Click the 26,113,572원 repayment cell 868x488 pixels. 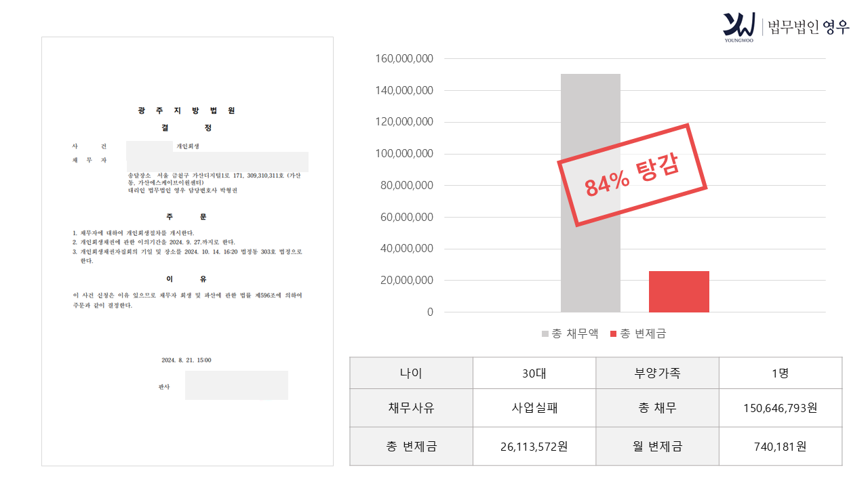pyautogui.click(x=534, y=447)
